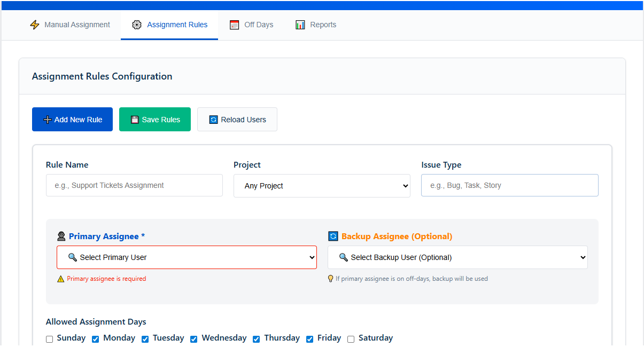Open the Select Backup User dropdown
The image size is (644, 347).
[457, 257]
